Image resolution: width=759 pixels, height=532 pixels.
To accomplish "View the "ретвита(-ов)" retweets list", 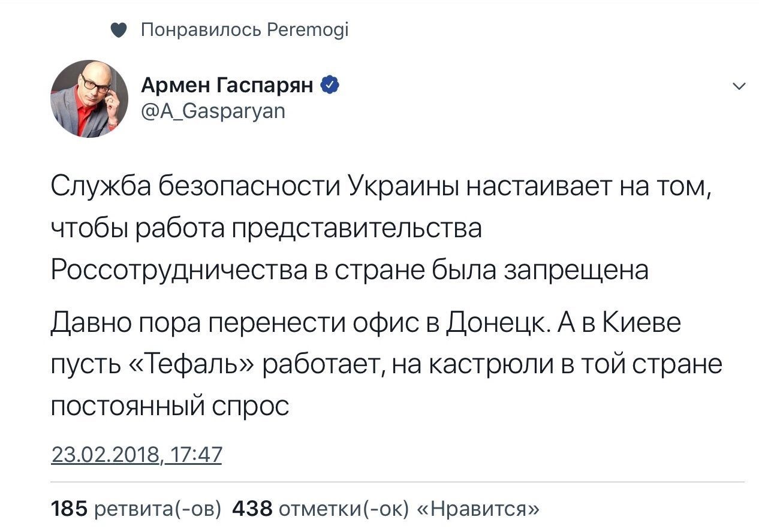I will [x=158, y=509].
